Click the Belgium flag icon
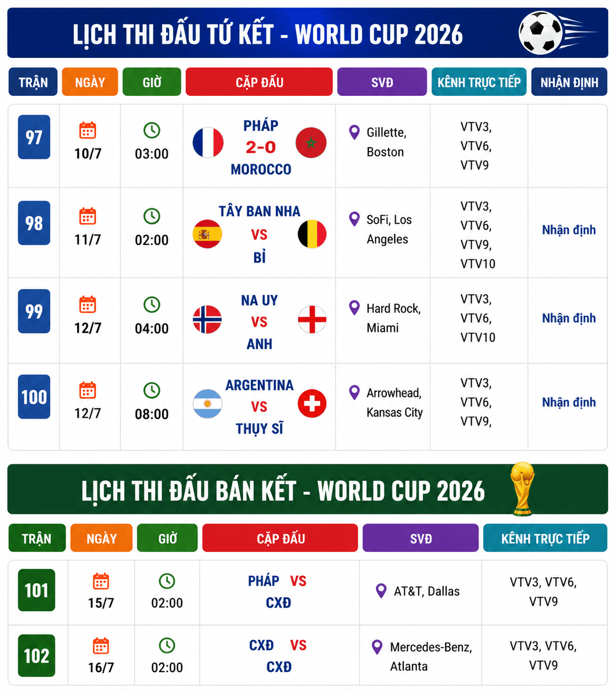Viewport: 616px width, 692px height. click(312, 234)
